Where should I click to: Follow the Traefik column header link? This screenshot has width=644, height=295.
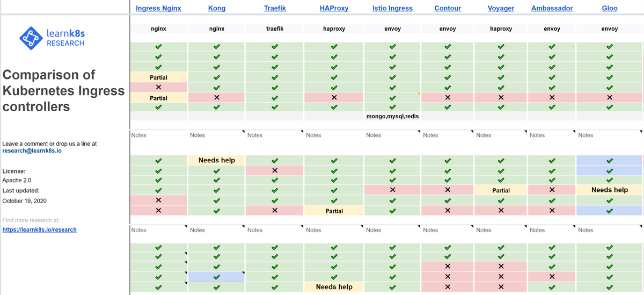[275, 8]
